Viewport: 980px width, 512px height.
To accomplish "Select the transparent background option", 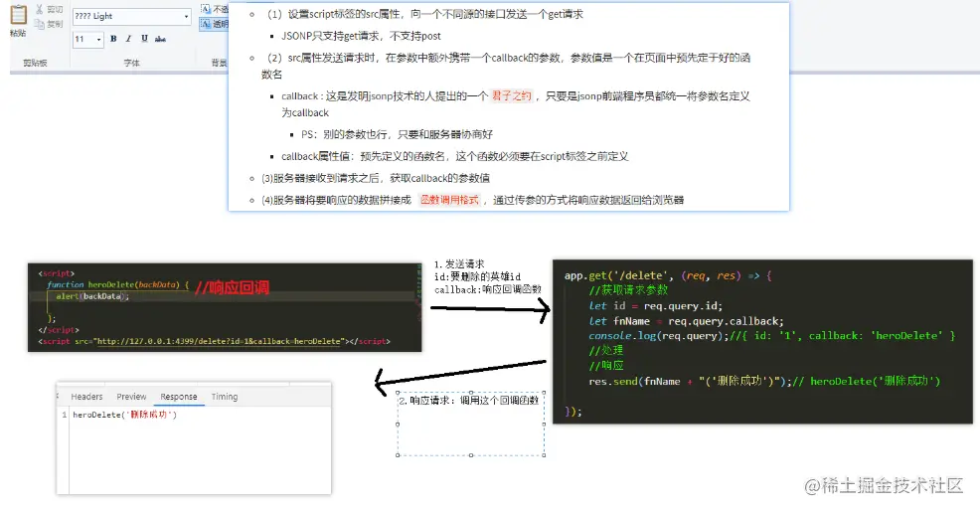I will point(214,24).
